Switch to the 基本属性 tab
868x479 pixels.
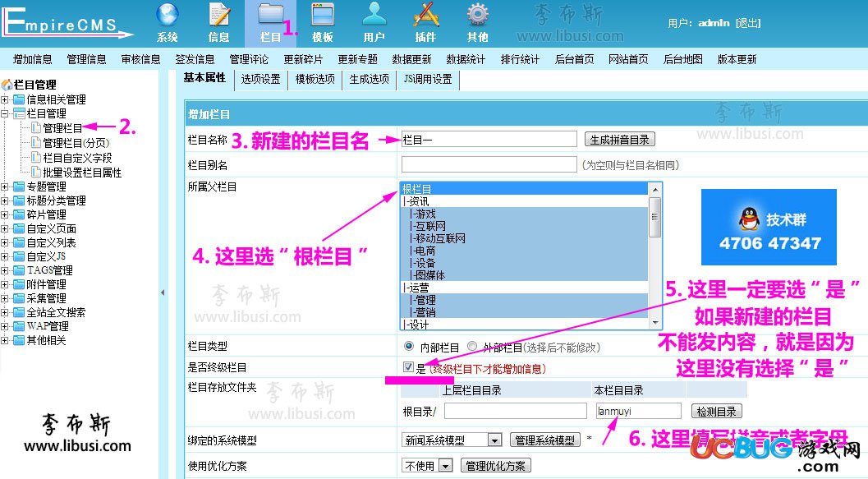pos(204,78)
